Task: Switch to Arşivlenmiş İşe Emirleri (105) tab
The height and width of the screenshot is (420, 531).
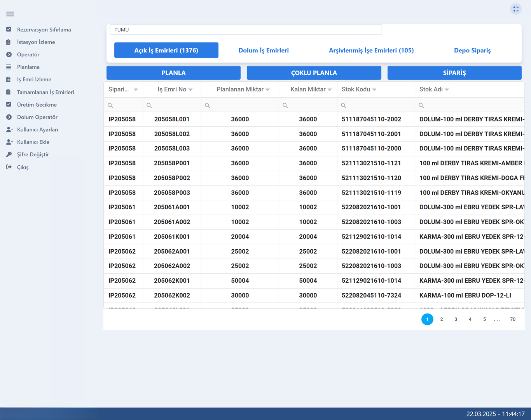Action: click(371, 50)
